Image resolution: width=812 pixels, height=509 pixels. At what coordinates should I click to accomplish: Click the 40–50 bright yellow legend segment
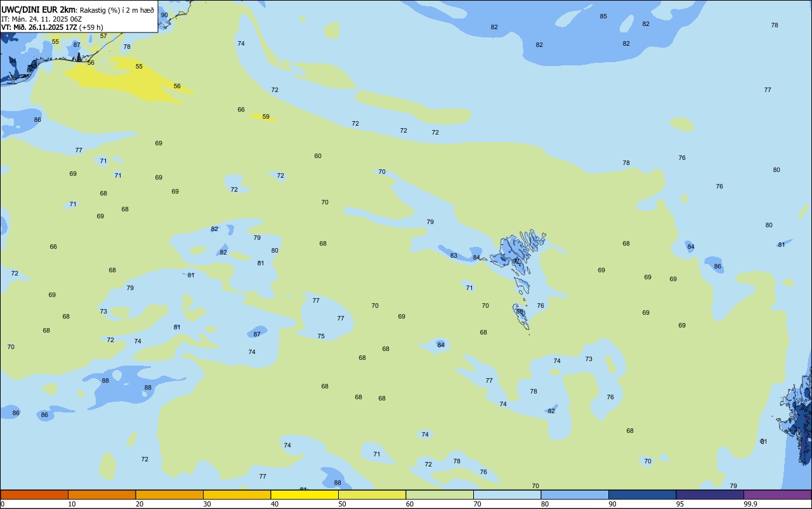304,494
